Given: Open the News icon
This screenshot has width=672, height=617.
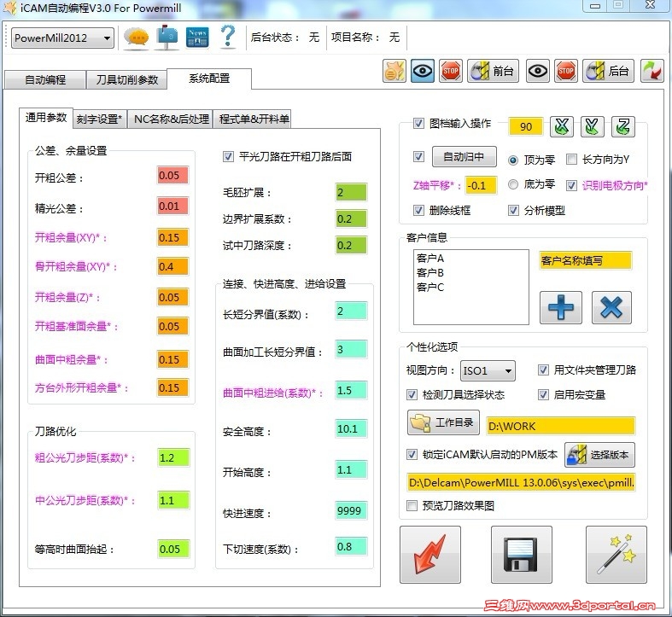Looking at the screenshot, I should [197, 38].
